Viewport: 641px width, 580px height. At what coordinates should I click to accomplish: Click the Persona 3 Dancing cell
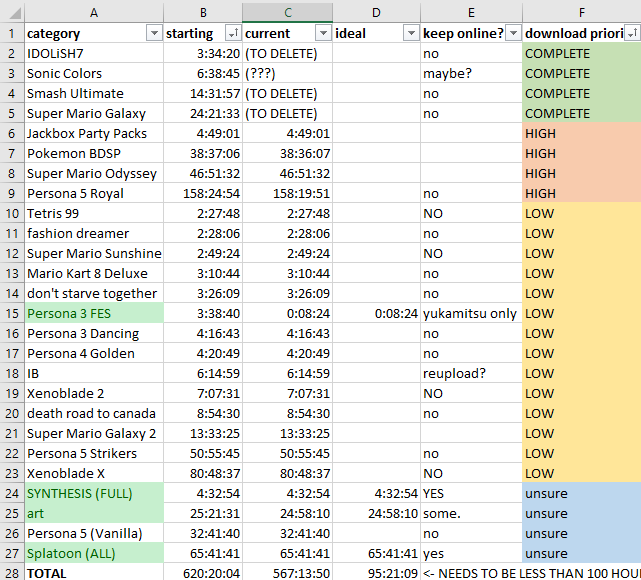pyautogui.click(x=94, y=334)
